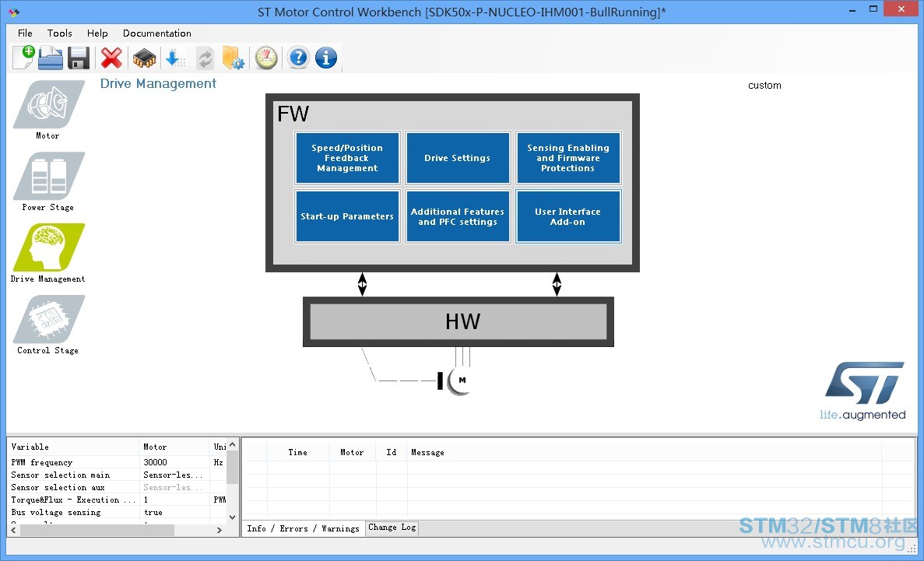
Task: Click the vertical scrollbar thumb in variable list
Action: (x=232, y=468)
